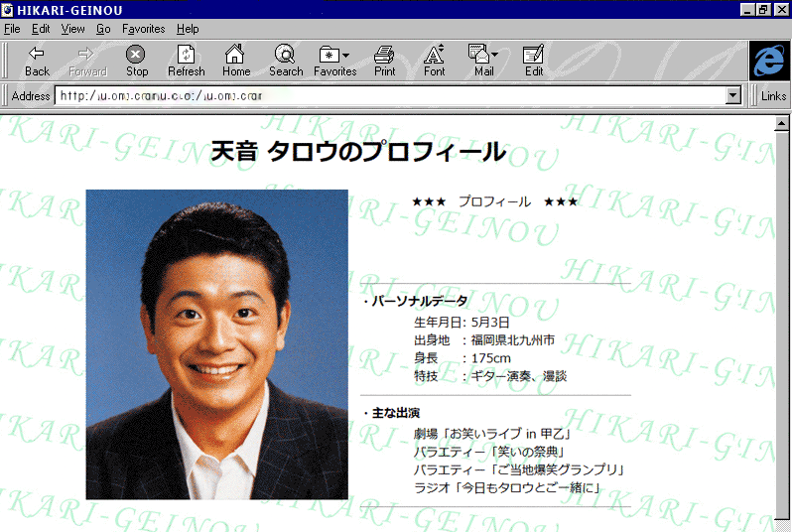Screen dimensions: 792x532
Task: Open the Go menu
Action: click(103, 29)
